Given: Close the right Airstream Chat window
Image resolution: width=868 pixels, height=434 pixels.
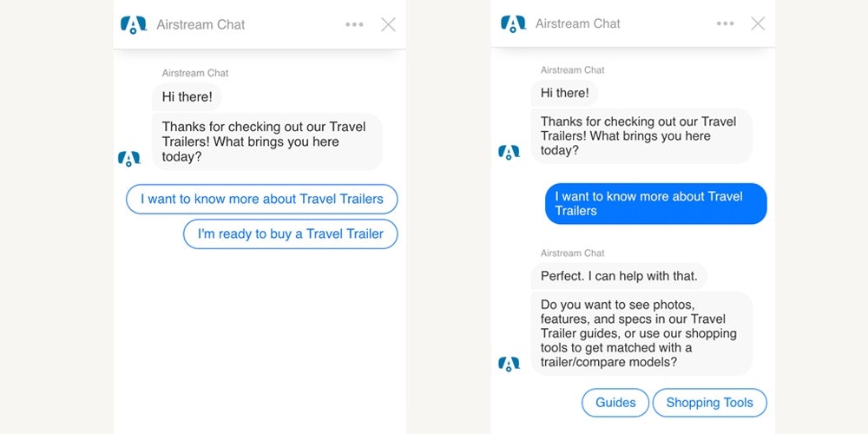Looking at the screenshot, I should click(758, 23).
